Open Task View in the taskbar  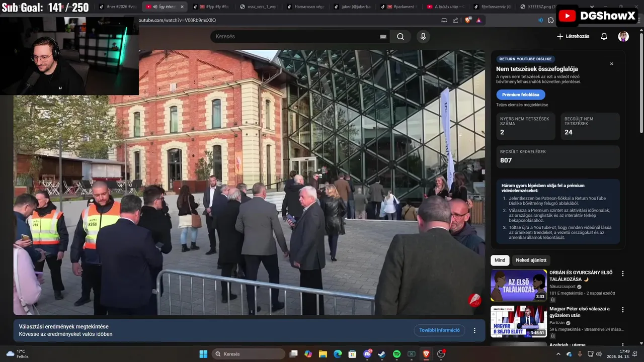coord(294,354)
